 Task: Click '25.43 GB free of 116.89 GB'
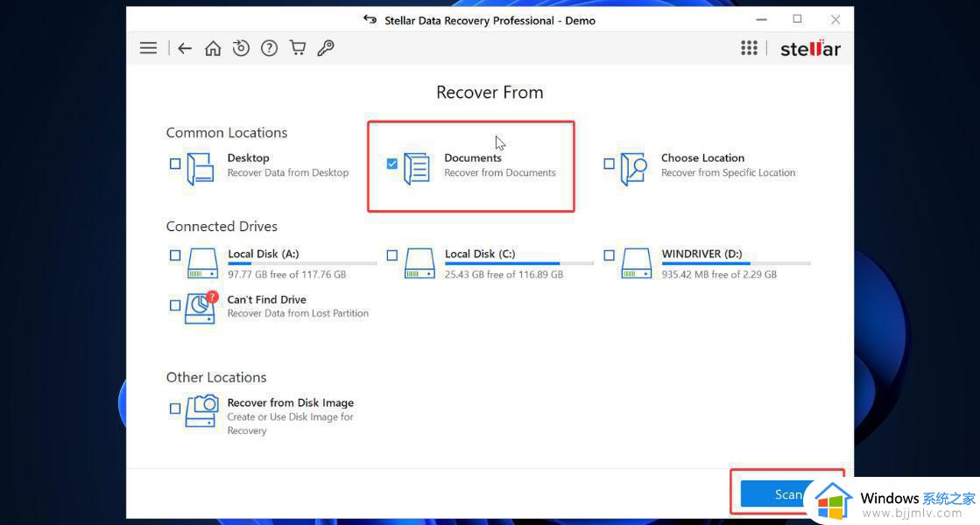pyautogui.click(x=504, y=274)
